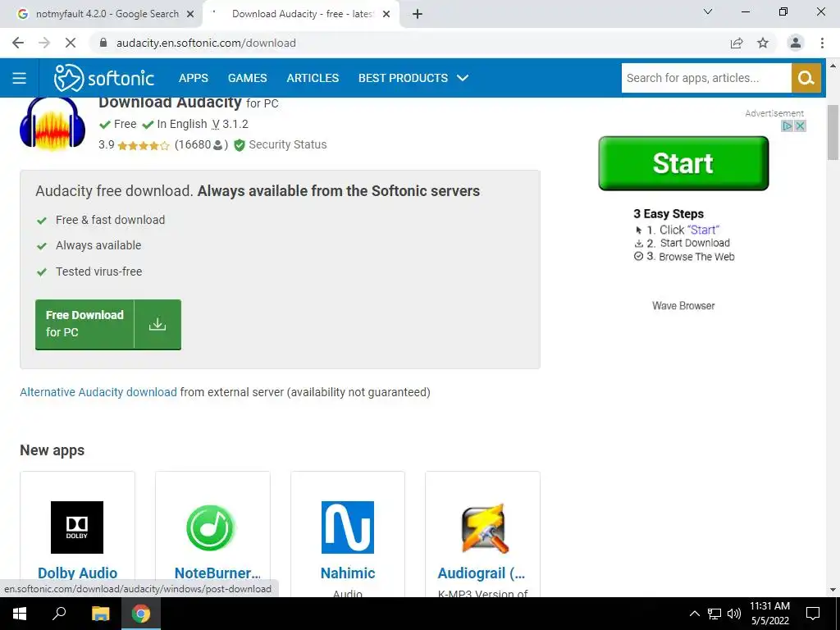The height and width of the screenshot is (630, 840).
Task: Click the "Start" link in ad step 1
Action: coord(703,230)
